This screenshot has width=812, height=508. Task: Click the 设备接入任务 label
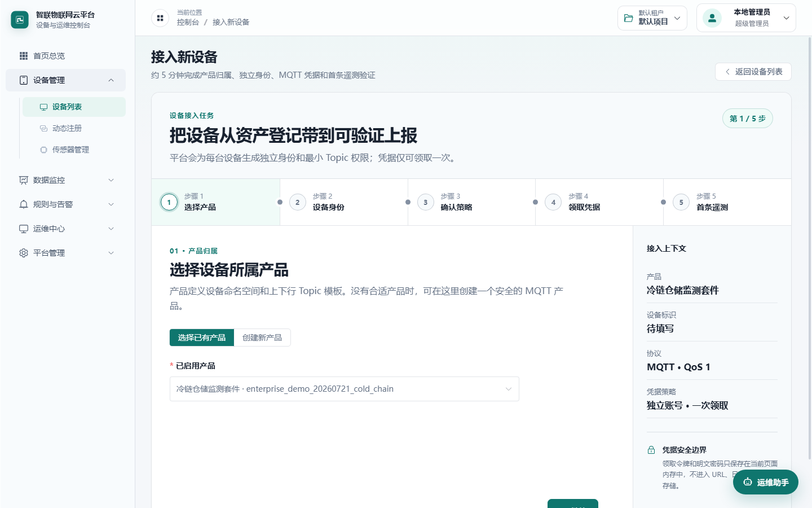pyautogui.click(x=192, y=116)
